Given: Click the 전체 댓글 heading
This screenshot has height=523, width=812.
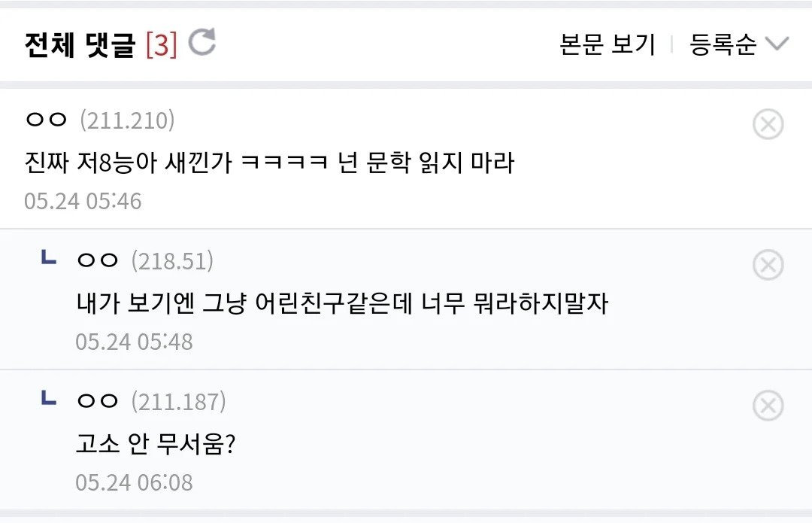Looking at the screenshot, I should [80, 45].
